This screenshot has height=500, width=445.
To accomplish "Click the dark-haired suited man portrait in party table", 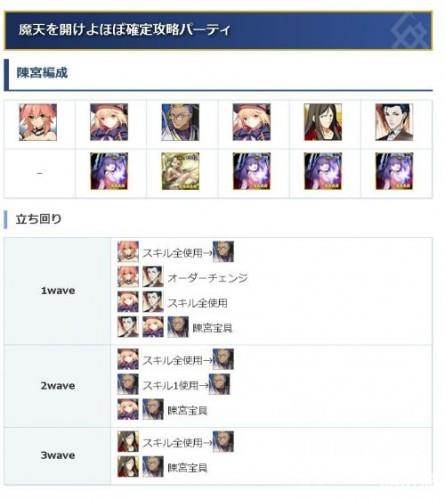I will point(394,122).
